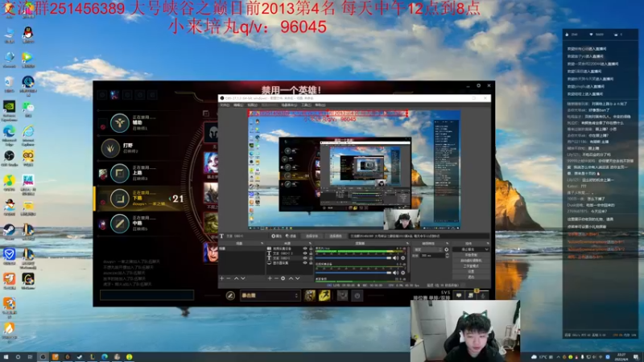Toggle lock on first OBS source
Viewport: 644px width, 362px height.
[x=311, y=249]
